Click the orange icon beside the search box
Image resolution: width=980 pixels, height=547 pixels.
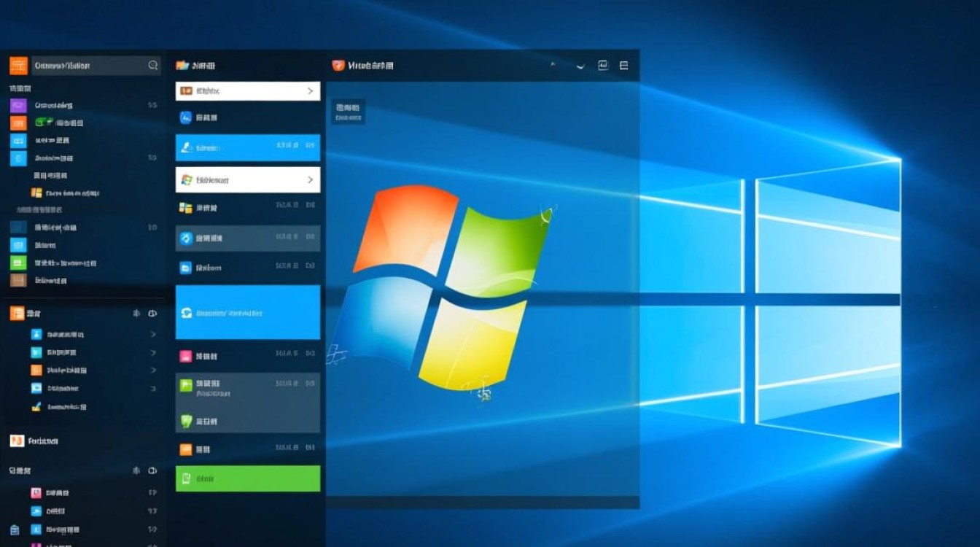click(x=18, y=66)
